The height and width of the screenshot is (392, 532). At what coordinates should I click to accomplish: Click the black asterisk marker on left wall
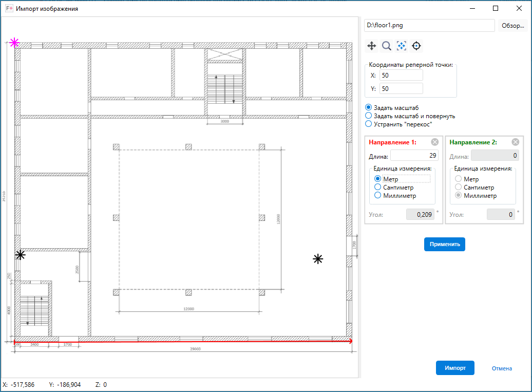(x=21, y=255)
